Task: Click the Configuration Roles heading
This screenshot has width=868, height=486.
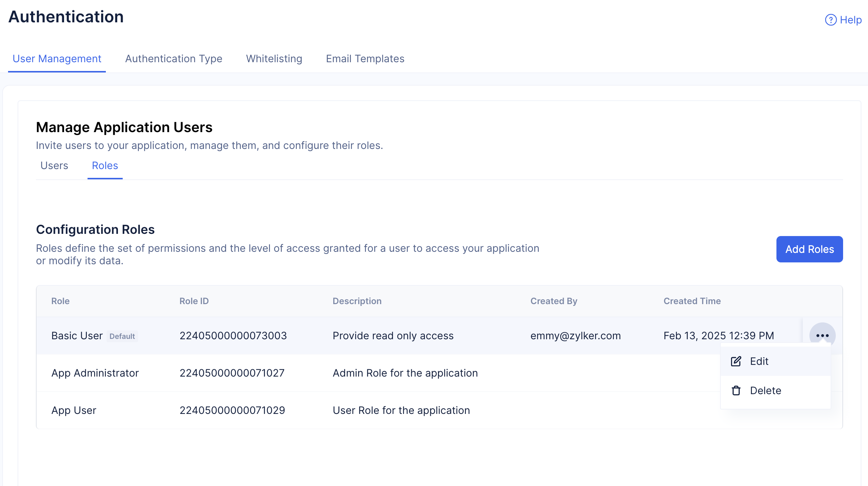Action: pos(95,229)
